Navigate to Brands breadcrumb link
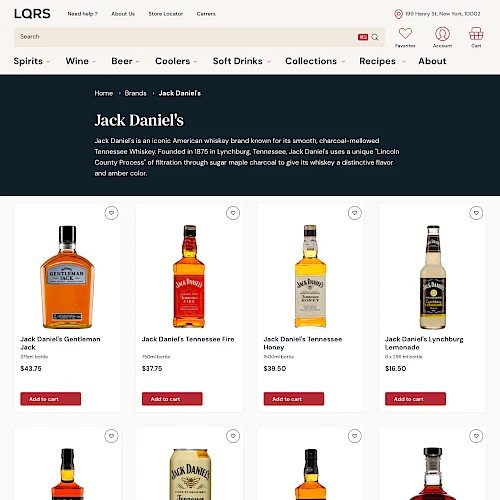 135,93
